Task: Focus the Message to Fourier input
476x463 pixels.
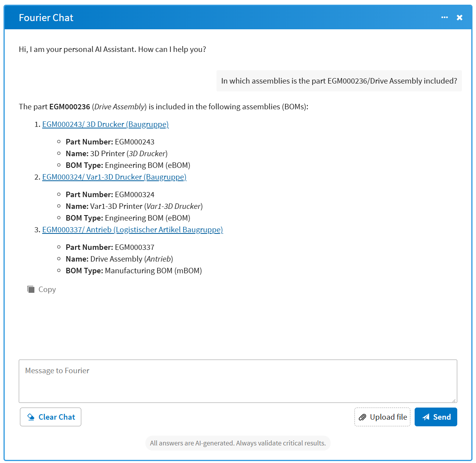Action: (238, 381)
